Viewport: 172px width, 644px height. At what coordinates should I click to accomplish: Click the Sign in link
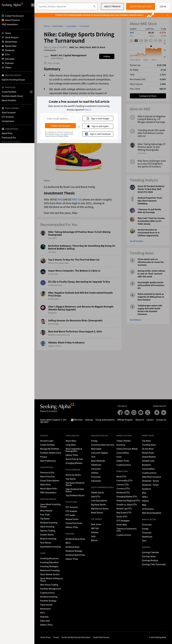88,110
